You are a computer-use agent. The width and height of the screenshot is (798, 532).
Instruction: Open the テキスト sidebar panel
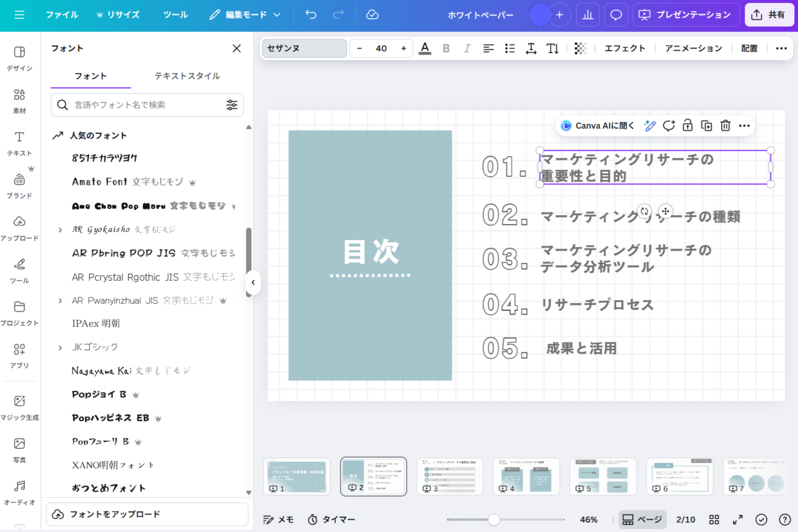[x=19, y=143]
